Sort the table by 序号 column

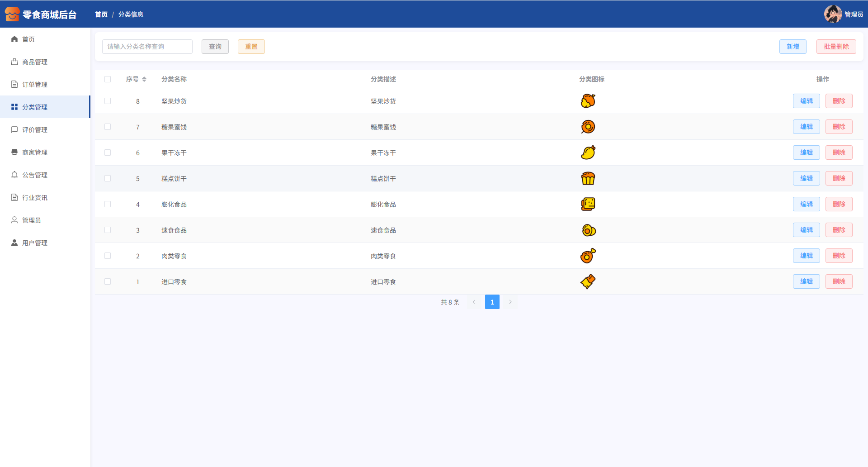pos(144,79)
